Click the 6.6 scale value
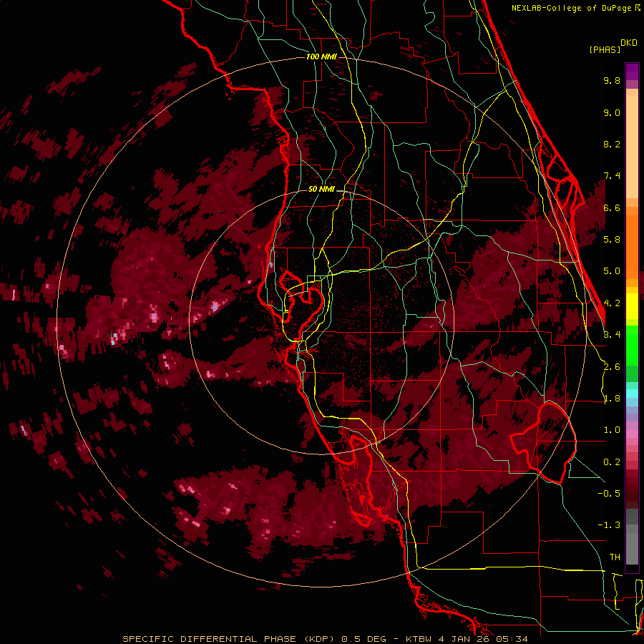644x644 pixels. pos(612,208)
